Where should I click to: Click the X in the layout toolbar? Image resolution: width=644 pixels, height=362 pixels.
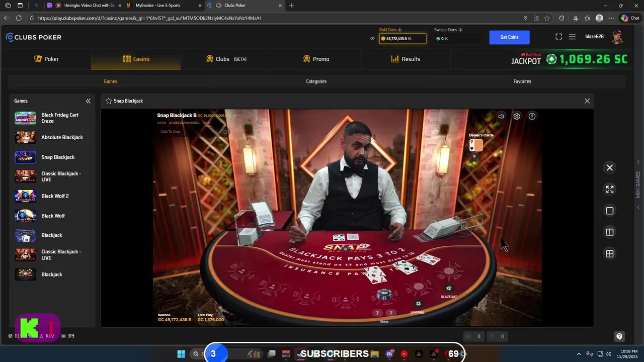point(610,168)
